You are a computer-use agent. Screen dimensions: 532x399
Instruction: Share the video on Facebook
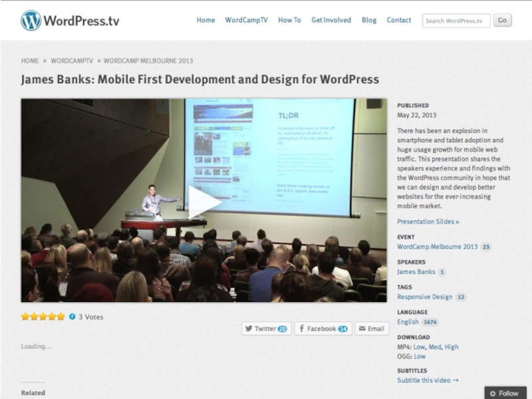pos(323,329)
